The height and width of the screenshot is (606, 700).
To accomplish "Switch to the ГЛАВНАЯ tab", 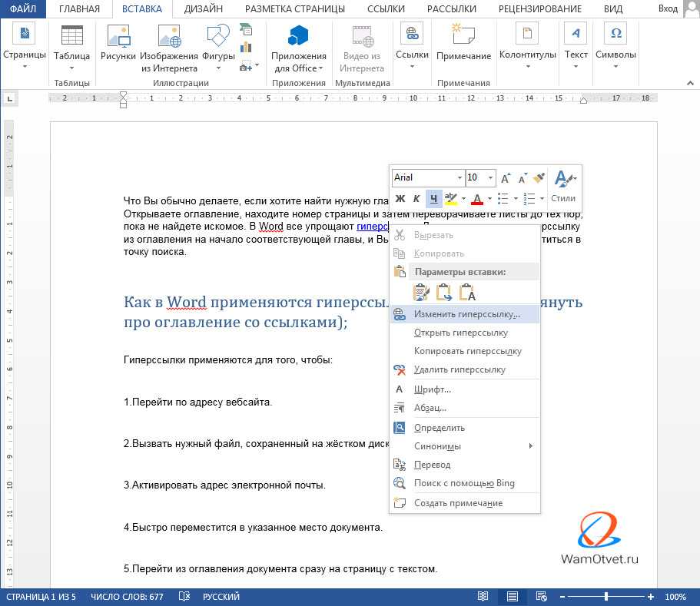I will (x=79, y=9).
